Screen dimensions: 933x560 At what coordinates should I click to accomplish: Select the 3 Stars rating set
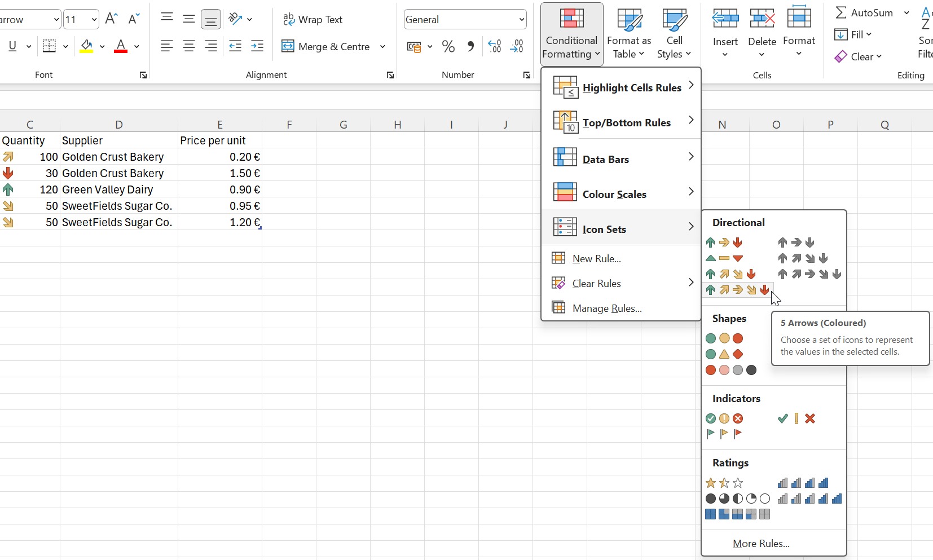(724, 483)
